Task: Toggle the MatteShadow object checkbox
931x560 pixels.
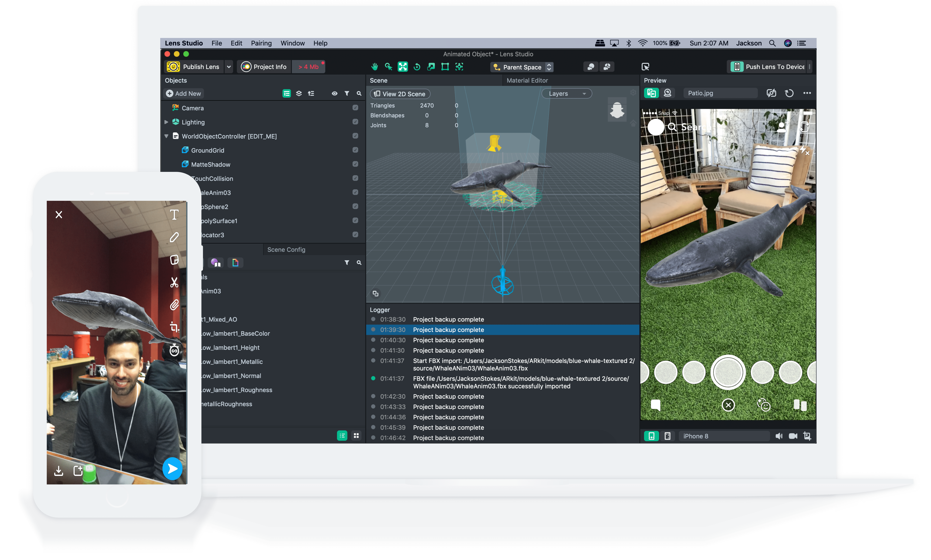Action: pos(355,164)
